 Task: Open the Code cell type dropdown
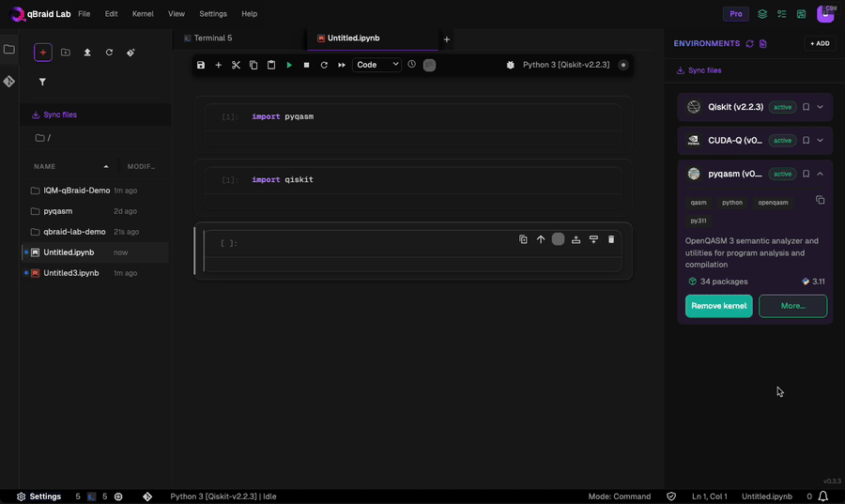tap(376, 65)
